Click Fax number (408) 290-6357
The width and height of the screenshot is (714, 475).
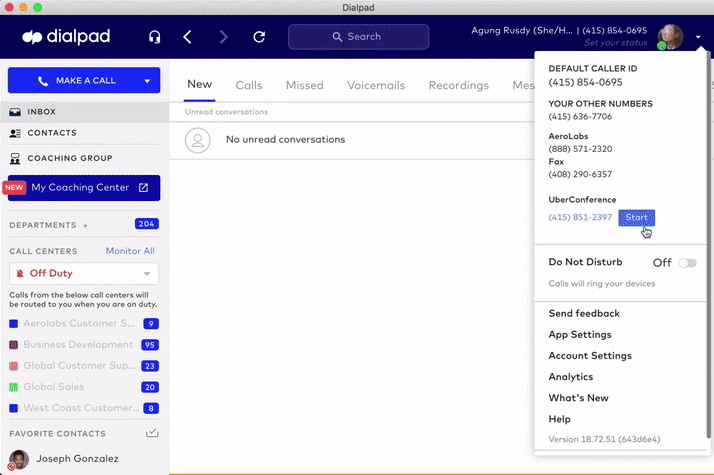point(580,174)
